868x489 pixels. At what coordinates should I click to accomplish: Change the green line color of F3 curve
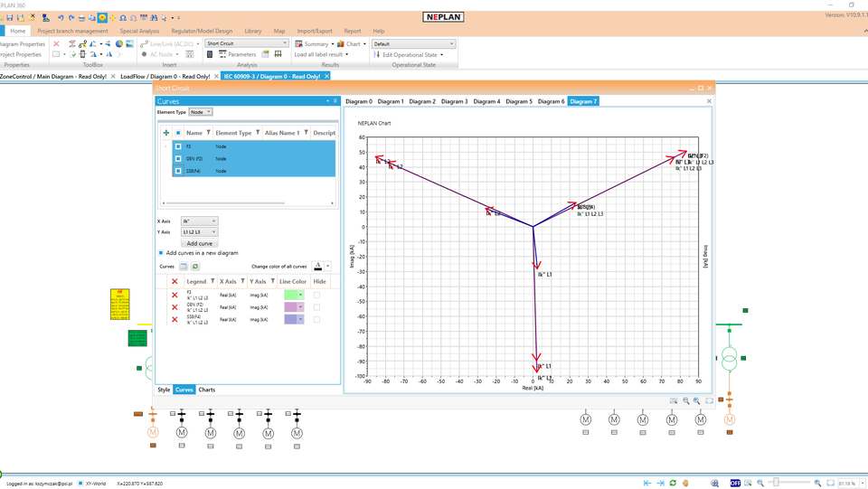tap(294, 296)
